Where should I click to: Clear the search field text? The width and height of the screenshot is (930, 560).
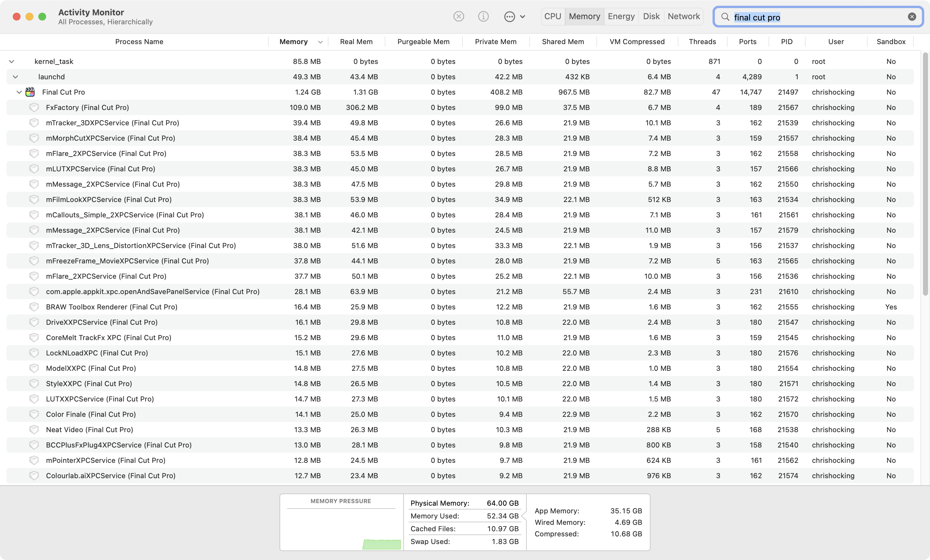pyautogui.click(x=912, y=17)
